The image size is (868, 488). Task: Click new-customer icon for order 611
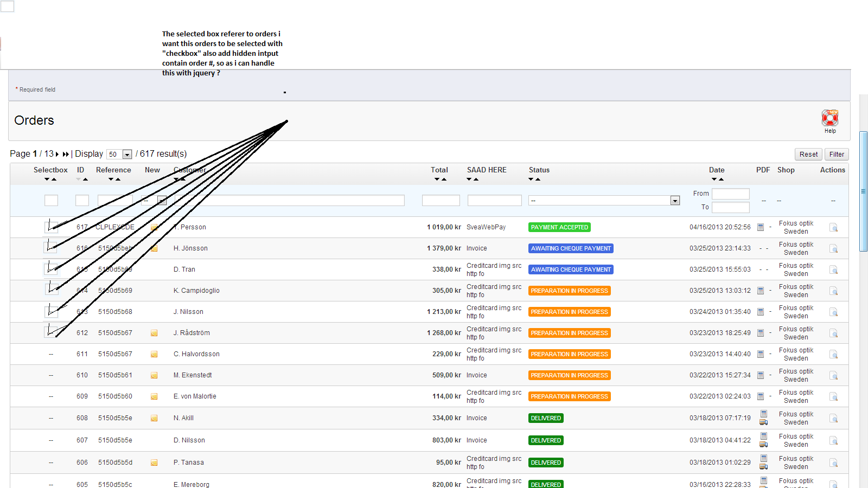[154, 354]
